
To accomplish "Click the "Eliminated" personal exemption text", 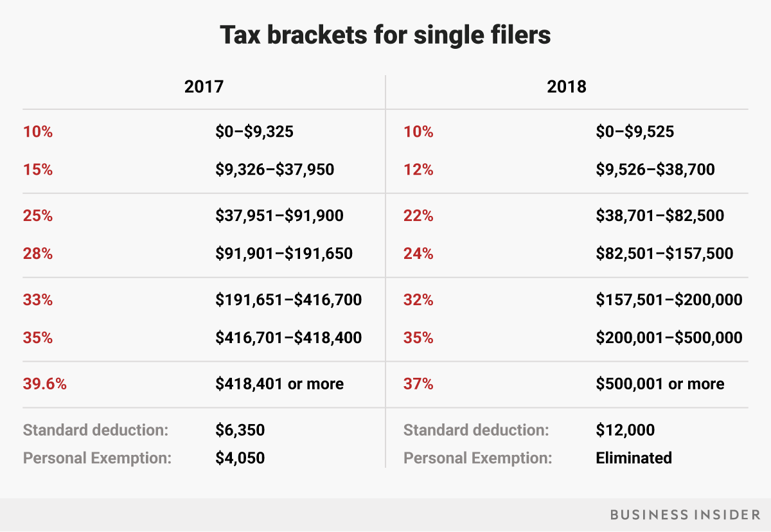I will click(634, 458).
